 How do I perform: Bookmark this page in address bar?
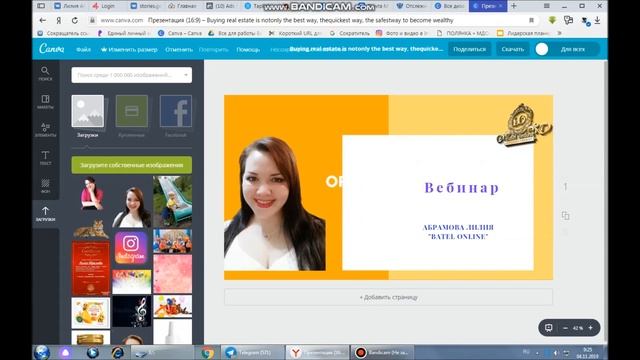click(531, 20)
